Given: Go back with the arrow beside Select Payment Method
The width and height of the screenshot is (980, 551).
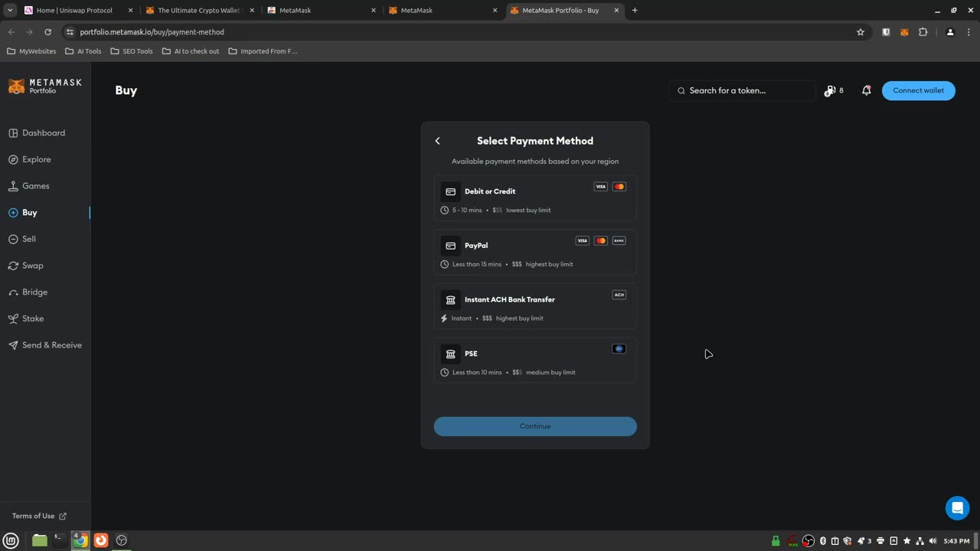Looking at the screenshot, I should pos(438,141).
